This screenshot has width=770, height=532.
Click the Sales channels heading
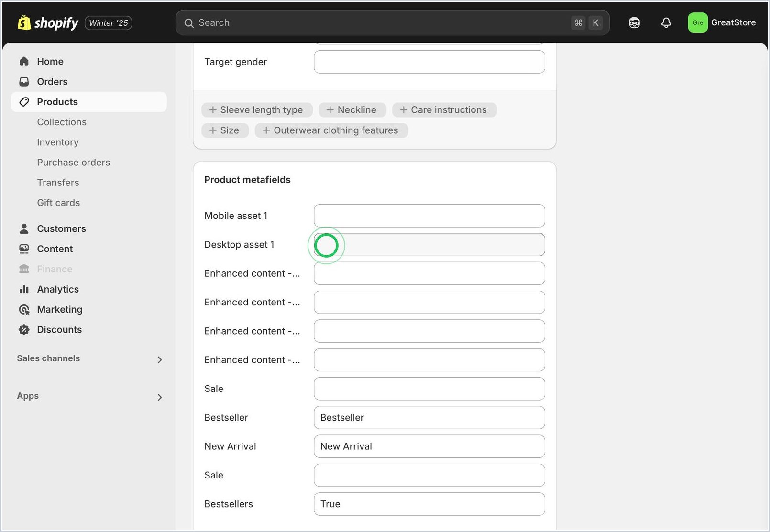point(48,358)
